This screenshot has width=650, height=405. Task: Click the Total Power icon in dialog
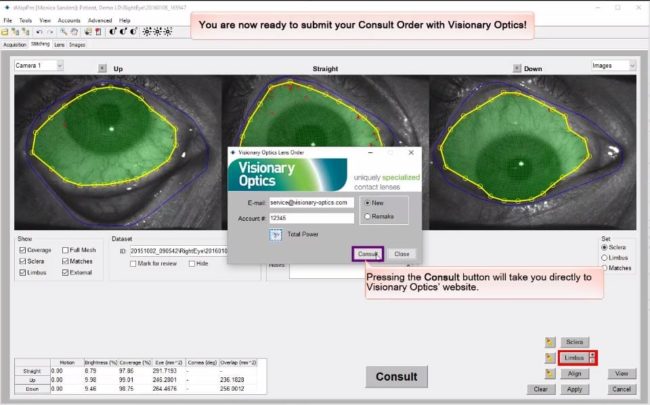click(275, 233)
